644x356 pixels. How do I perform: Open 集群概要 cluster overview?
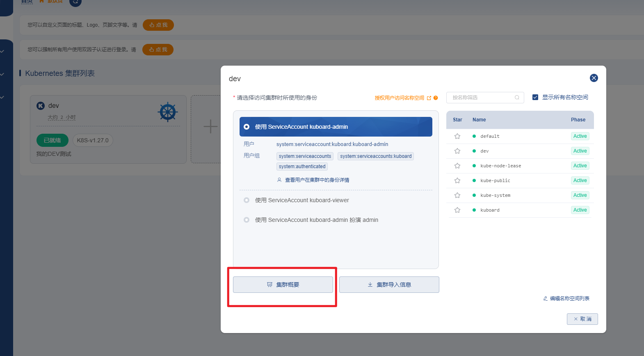[283, 285]
